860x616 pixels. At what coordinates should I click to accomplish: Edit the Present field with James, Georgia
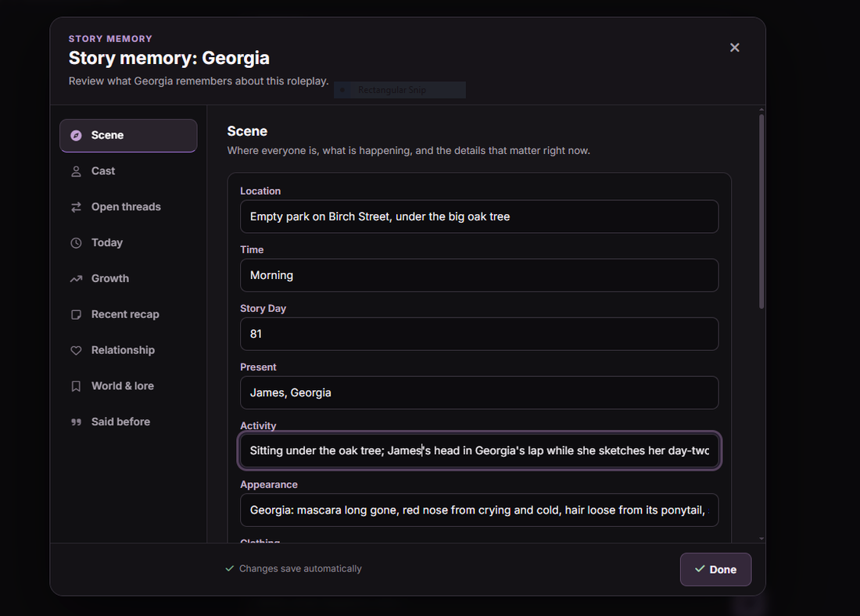[479, 392]
